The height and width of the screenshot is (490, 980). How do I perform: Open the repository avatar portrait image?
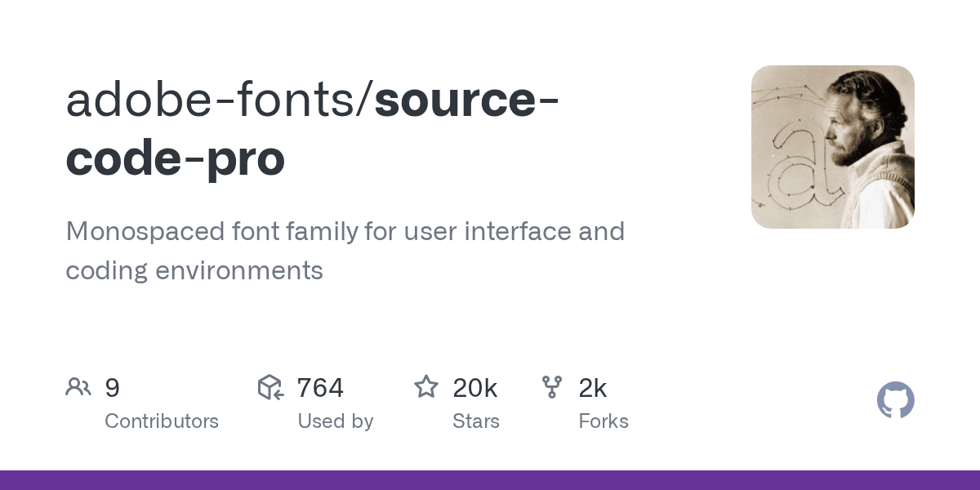tap(832, 147)
